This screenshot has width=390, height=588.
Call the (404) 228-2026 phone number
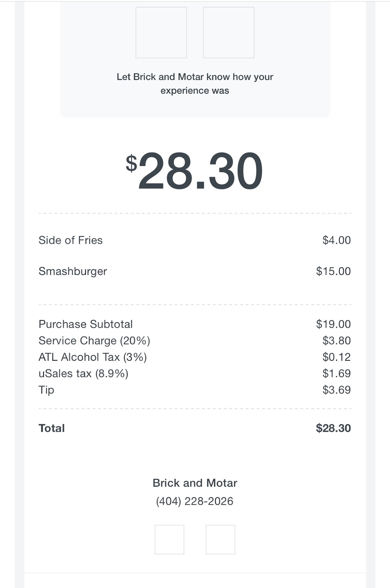(x=195, y=501)
